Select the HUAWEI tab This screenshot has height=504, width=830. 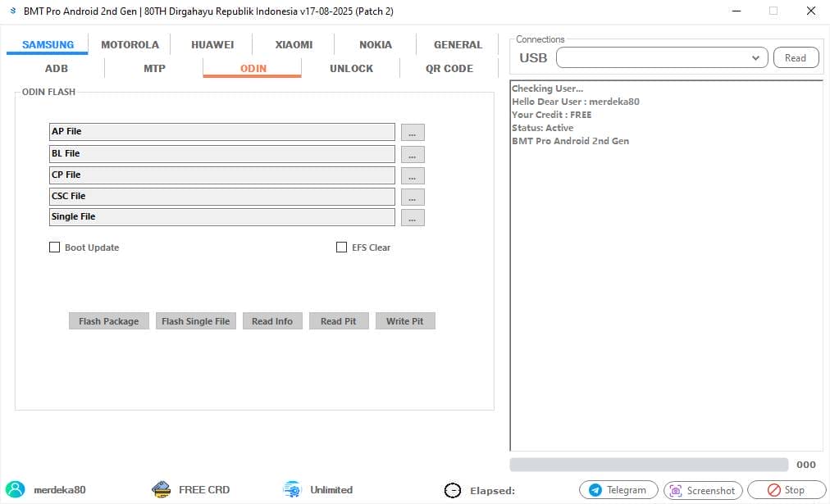(x=212, y=44)
